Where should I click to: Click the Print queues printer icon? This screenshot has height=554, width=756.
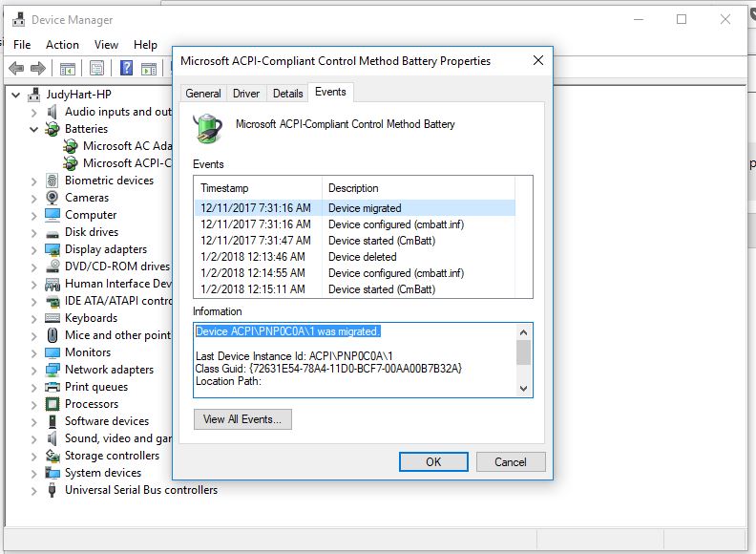pos(52,387)
